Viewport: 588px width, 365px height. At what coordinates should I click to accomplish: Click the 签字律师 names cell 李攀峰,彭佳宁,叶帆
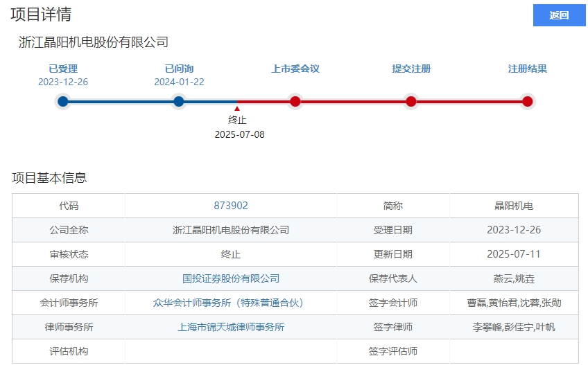pos(514,327)
